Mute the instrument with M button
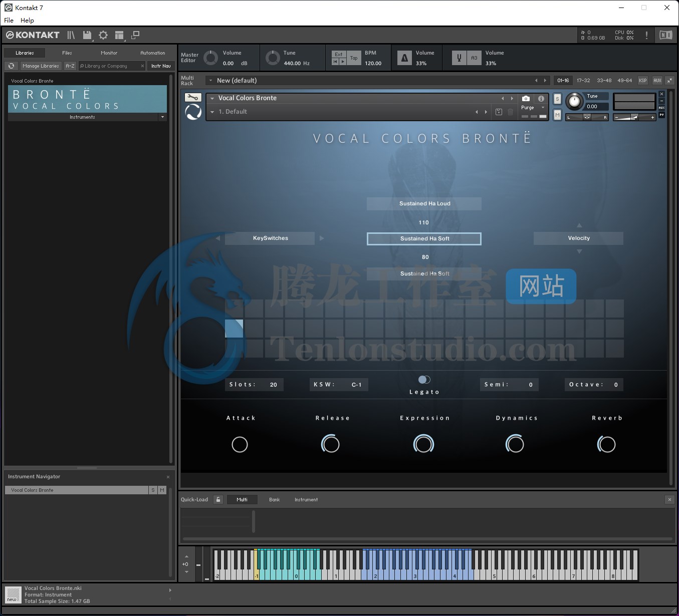679x616 pixels. (557, 115)
